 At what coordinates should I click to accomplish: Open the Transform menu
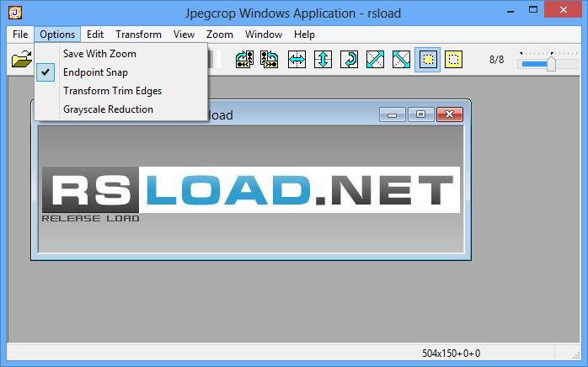click(138, 35)
